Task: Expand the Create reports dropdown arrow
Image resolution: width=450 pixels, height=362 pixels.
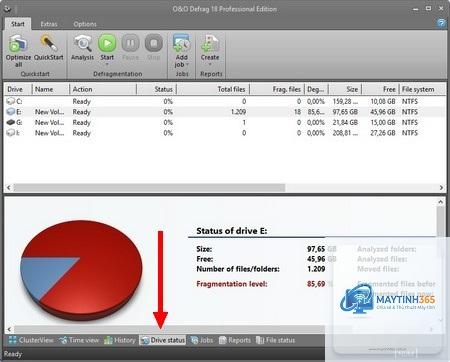Action: 210,64
